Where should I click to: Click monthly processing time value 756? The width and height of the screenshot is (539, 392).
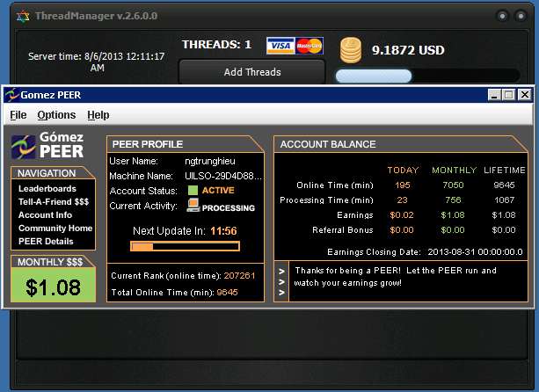pyautogui.click(x=453, y=200)
